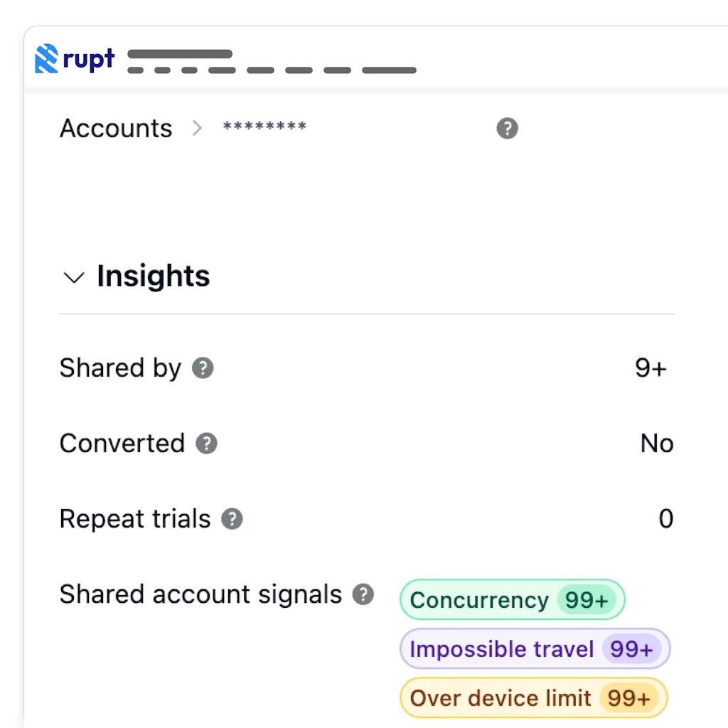Click the Concurrency signal badge

[479, 600]
